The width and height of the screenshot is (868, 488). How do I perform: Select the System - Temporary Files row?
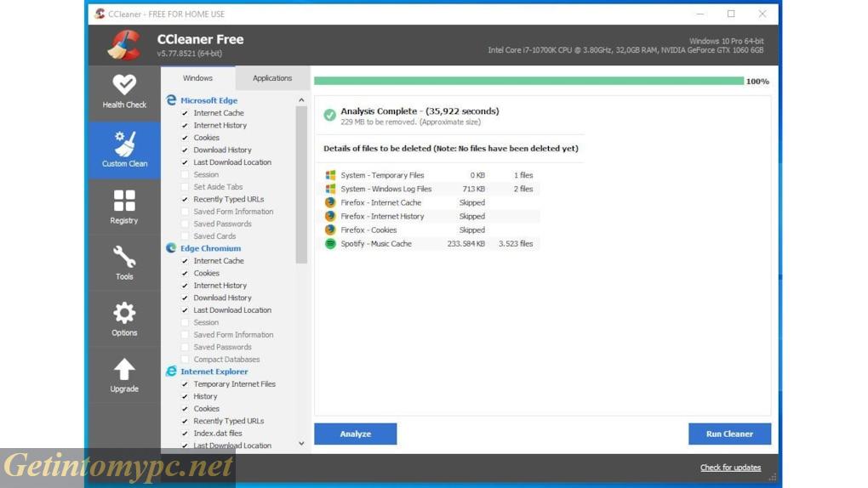430,175
